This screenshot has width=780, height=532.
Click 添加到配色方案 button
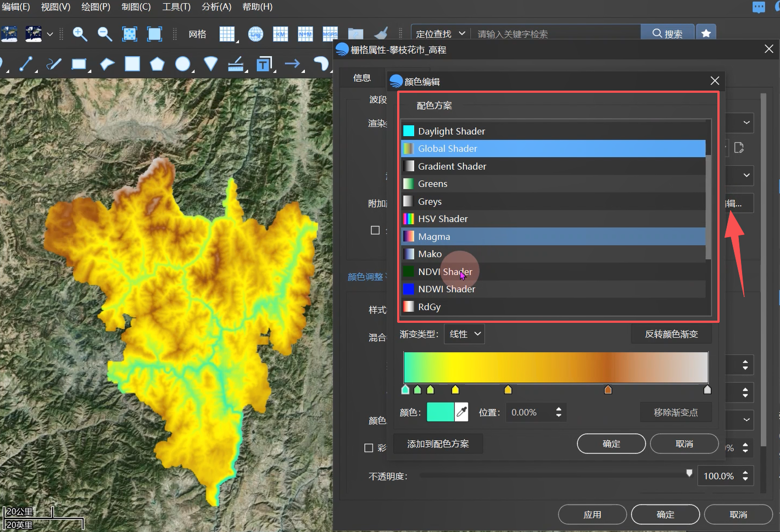coord(438,444)
